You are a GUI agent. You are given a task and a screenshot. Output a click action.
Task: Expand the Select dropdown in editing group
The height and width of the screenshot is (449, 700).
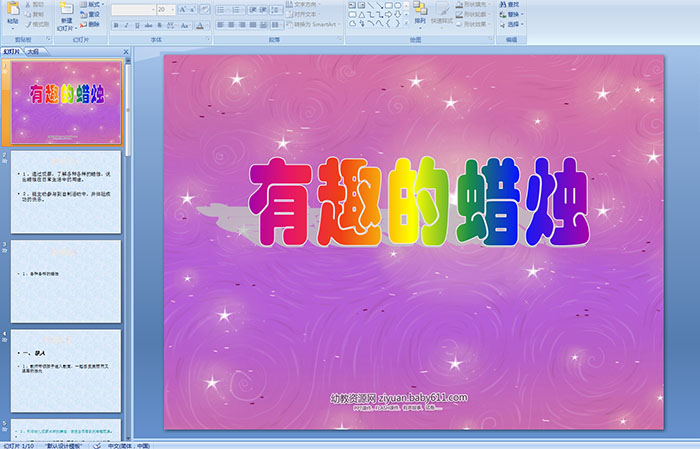[x=511, y=24]
